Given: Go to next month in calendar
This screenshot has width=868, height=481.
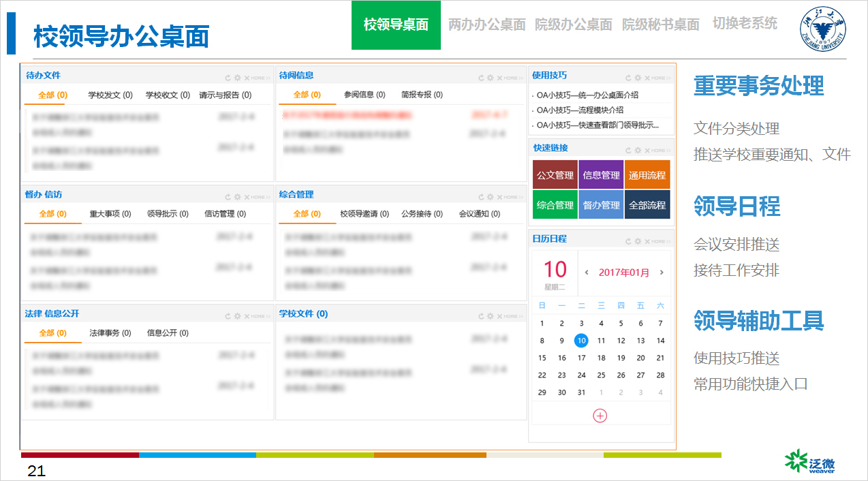Looking at the screenshot, I should (x=661, y=273).
